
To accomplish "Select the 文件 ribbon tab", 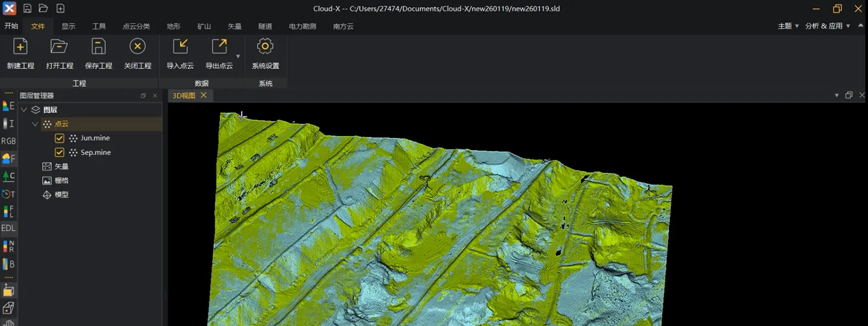I will [38, 26].
